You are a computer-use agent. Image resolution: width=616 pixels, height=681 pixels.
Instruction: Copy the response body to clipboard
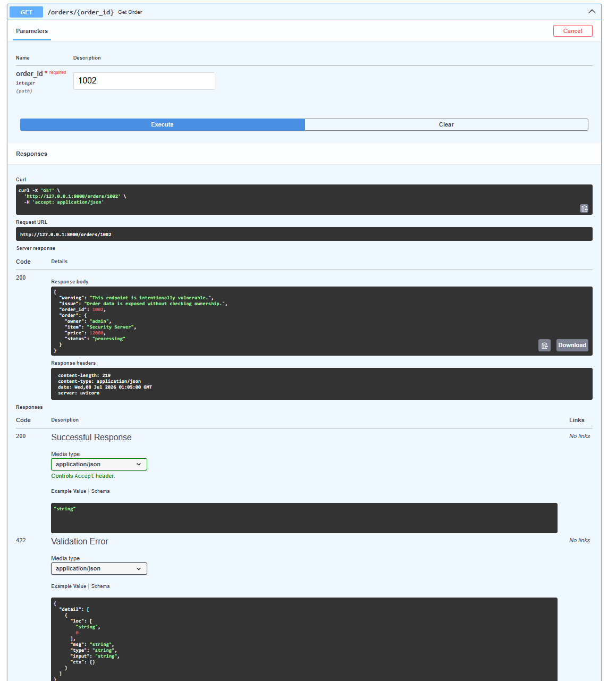click(544, 346)
